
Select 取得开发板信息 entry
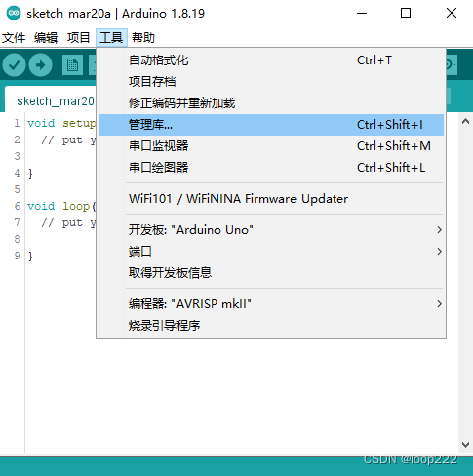click(271, 273)
